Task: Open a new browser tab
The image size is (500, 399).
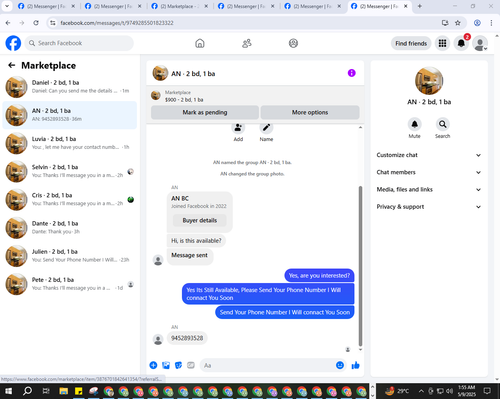Action: point(420,6)
